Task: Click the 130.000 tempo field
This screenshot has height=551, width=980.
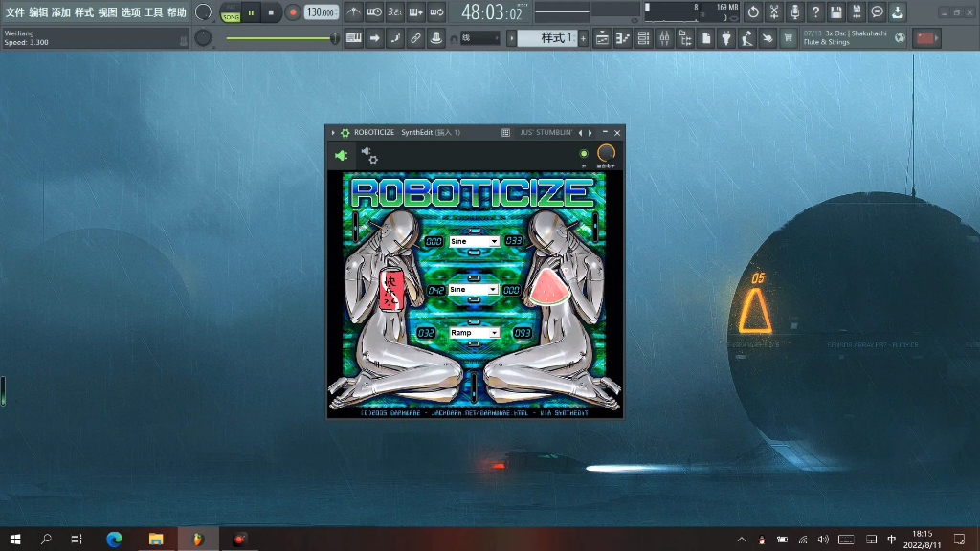Action: [x=322, y=12]
